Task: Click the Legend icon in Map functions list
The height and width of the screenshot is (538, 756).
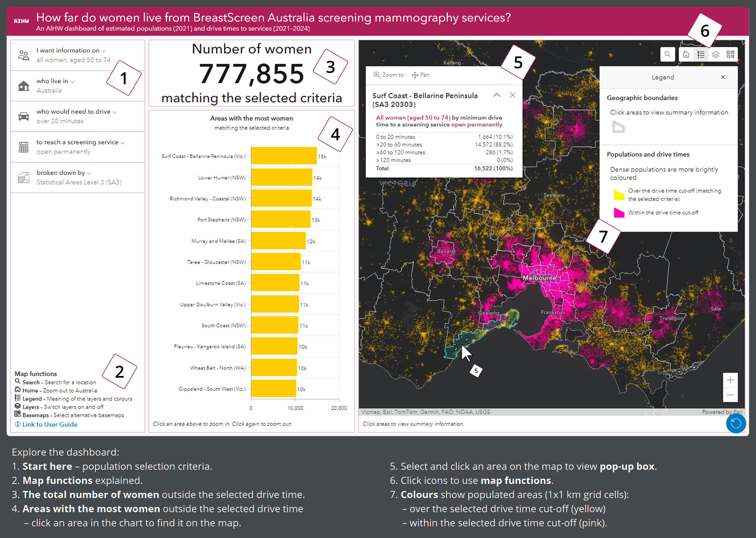Action: [x=18, y=398]
